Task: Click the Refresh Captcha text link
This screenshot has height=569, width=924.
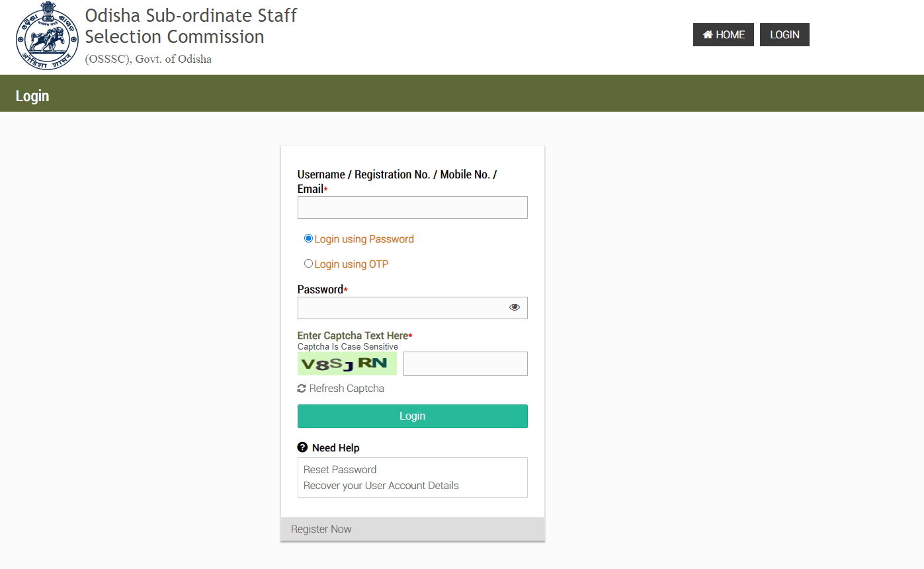Action: point(347,389)
